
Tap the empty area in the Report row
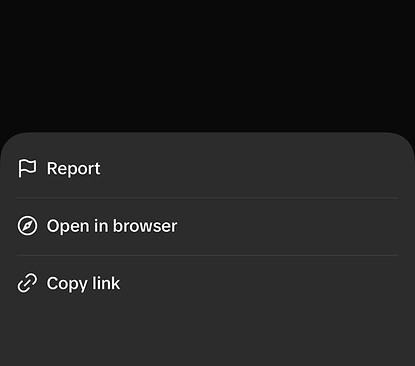pos(253,168)
